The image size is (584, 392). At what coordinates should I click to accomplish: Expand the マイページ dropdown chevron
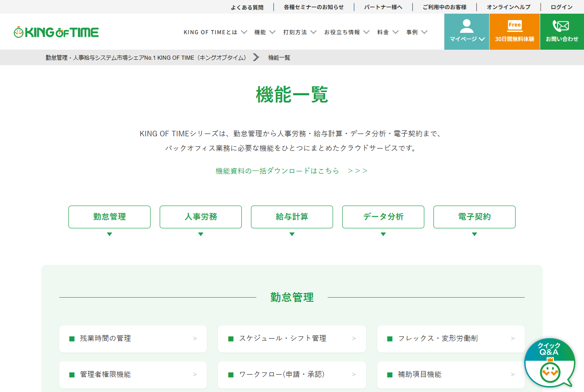[x=482, y=39]
